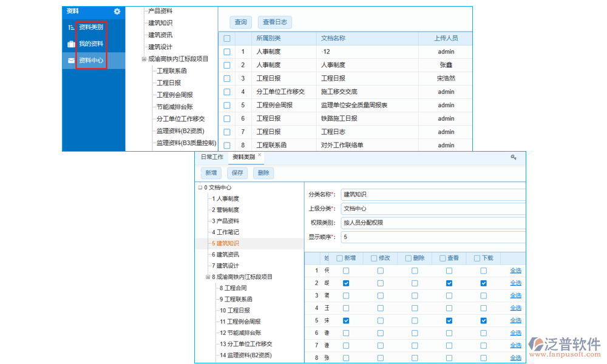
Task: Select 建筑知识 in upper tree
Action: [160, 23]
